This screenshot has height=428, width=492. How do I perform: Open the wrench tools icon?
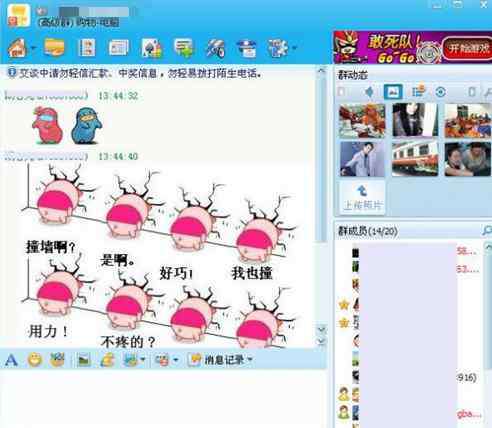coord(215,49)
